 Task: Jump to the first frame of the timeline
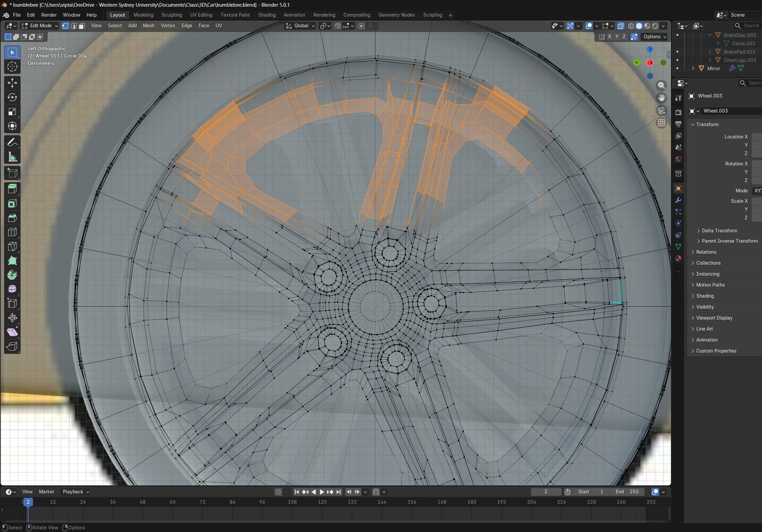(297, 492)
